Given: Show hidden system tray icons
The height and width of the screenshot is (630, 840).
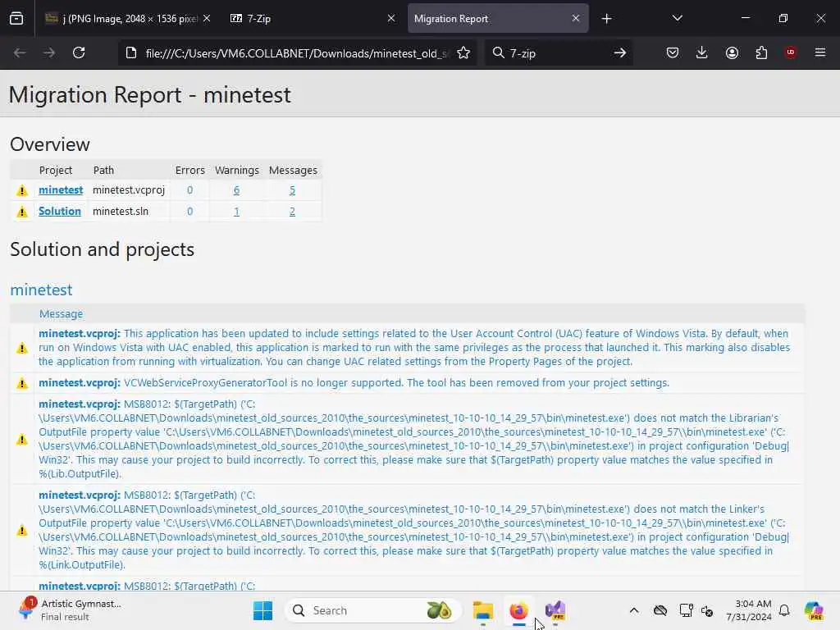Looking at the screenshot, I should tap(634, 610).
